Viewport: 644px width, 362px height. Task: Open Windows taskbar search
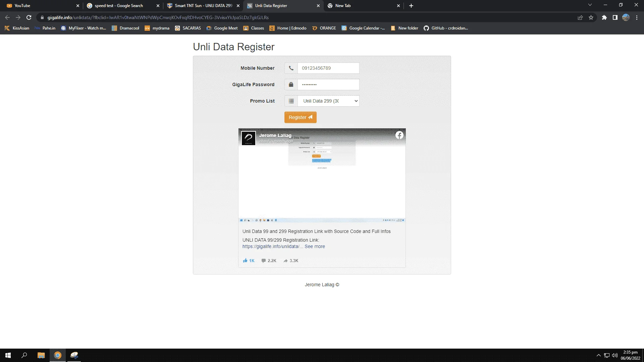pos(24,355)
